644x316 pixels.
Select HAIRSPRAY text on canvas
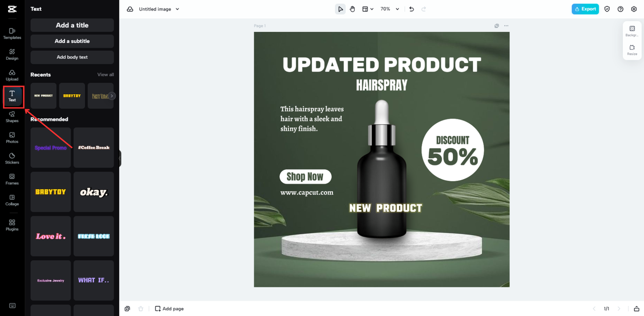click(x=382, y=85)
